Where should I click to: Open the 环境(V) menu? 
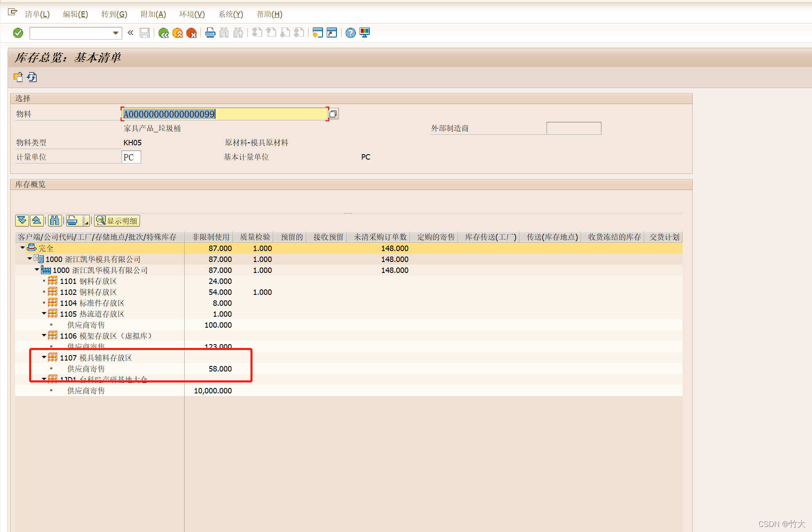pos(192,14)
